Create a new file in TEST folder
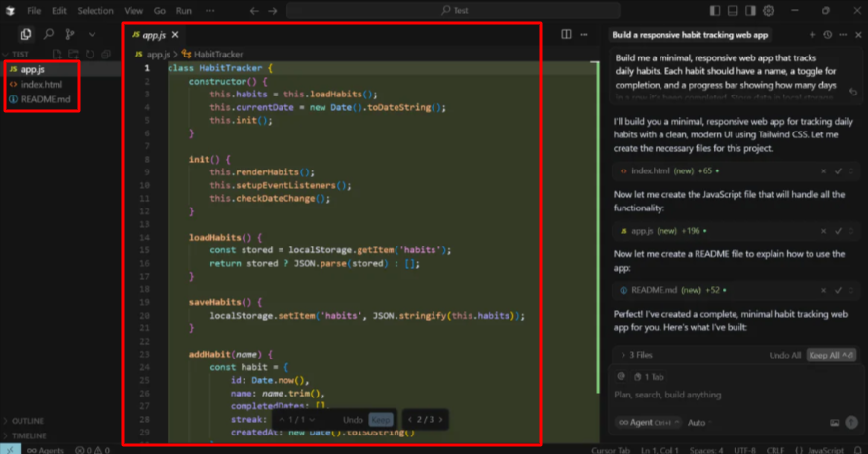This screenshot has height=454, width=868. click(57, 54)
